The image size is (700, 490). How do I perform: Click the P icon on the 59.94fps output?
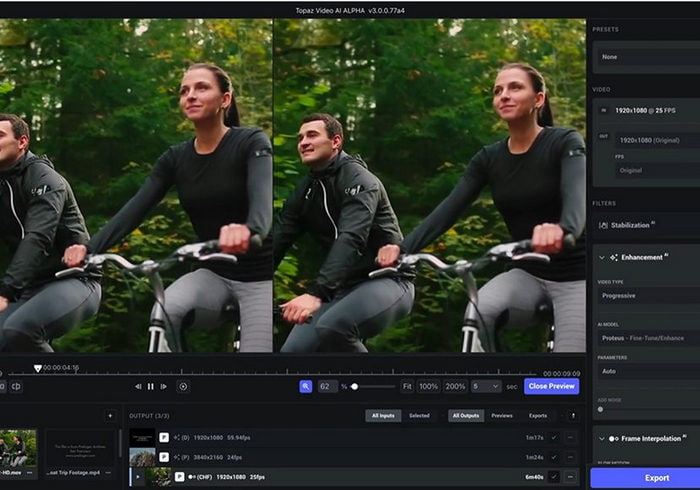[x=164, y=437]
